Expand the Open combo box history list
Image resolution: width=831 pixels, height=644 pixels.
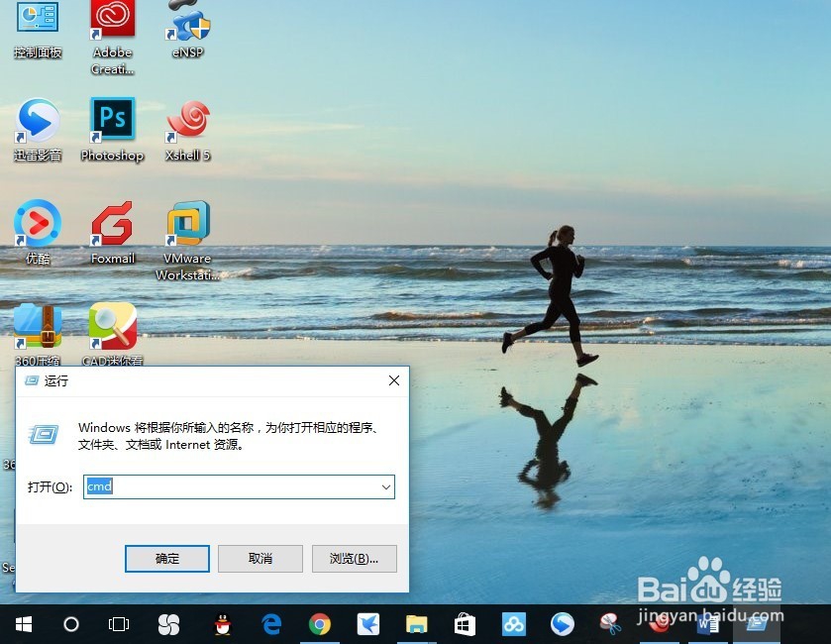pyautogui.click(x=385, y=486)
